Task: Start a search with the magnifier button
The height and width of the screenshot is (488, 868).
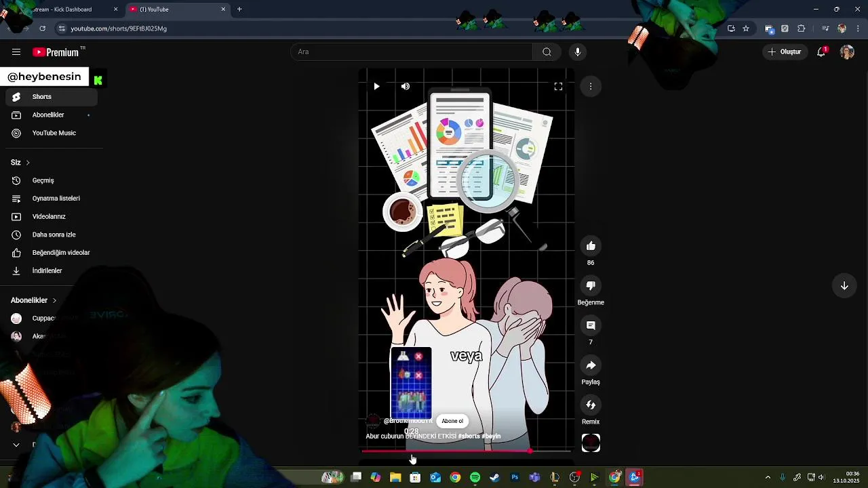Action: [x=547, y=52]
